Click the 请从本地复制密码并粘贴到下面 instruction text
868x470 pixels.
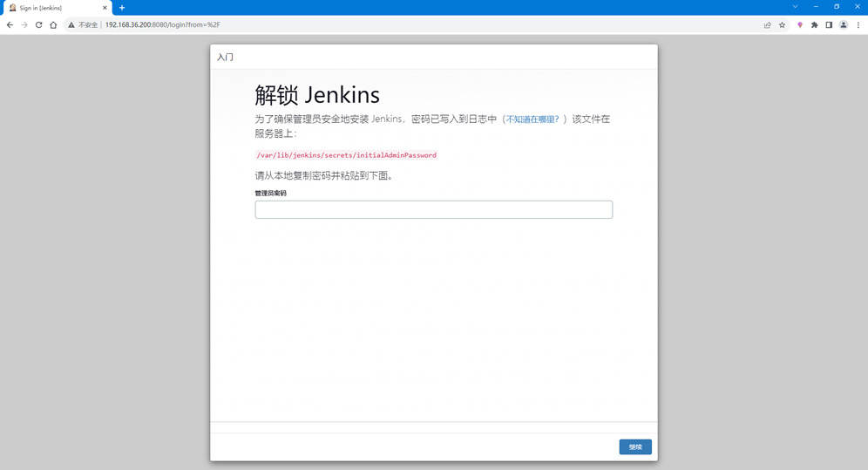pos(324,175)
